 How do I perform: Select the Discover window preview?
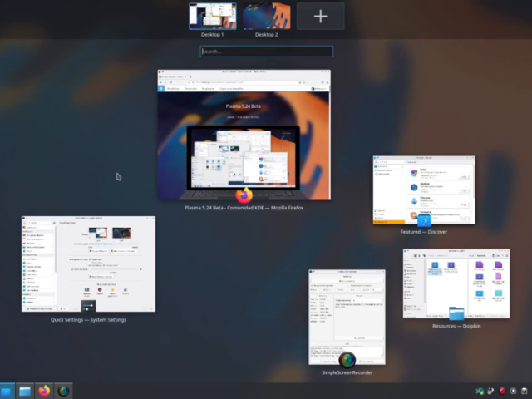coord(423,187)
